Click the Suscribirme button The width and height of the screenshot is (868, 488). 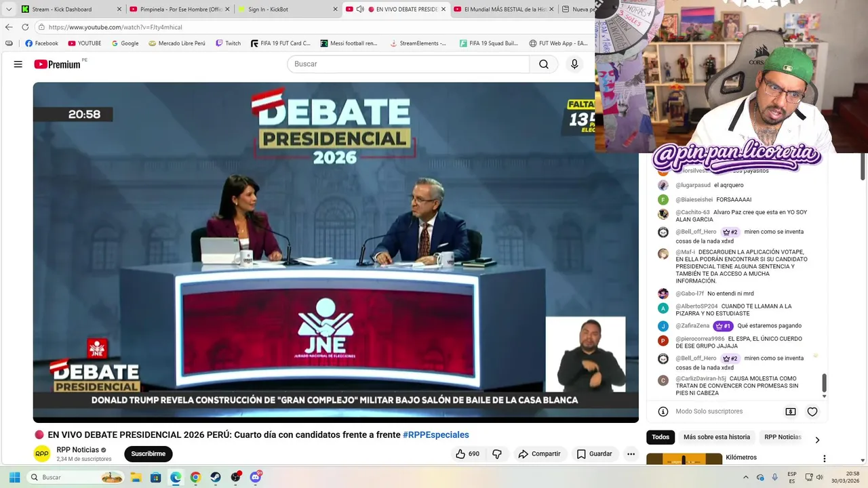pyautogui.click(x=148, y=454)
